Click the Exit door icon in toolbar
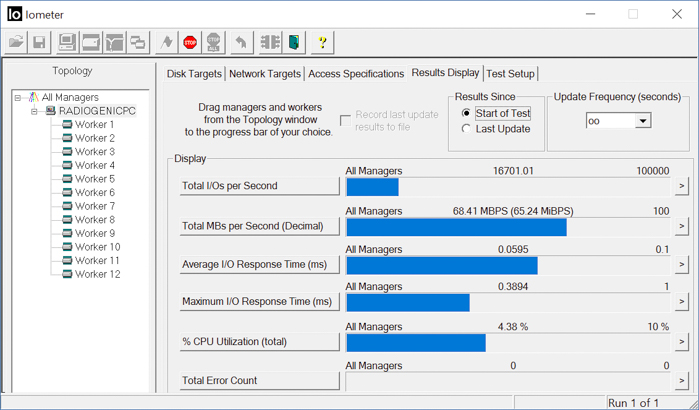This screenshot has width=699, height=410. click(294, 43)
